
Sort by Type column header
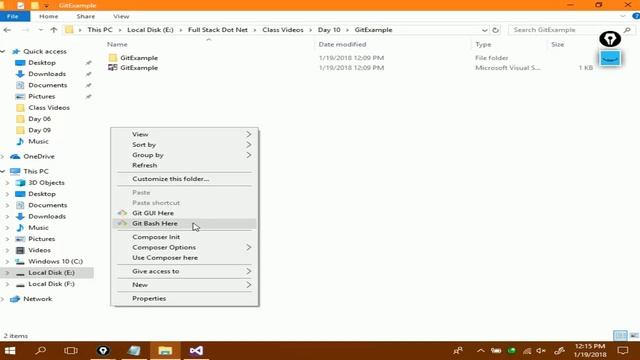coord(483,44)
